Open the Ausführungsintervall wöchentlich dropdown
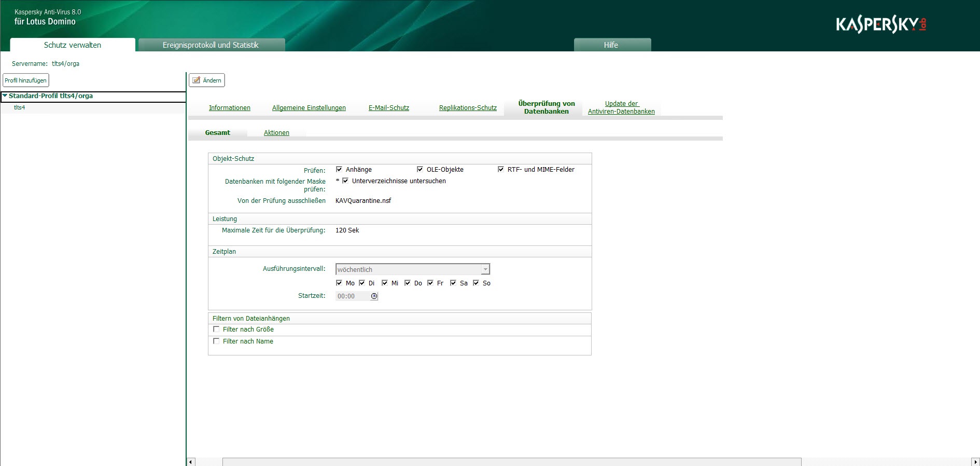Screen dimensions: 980x466 [485, 269]
